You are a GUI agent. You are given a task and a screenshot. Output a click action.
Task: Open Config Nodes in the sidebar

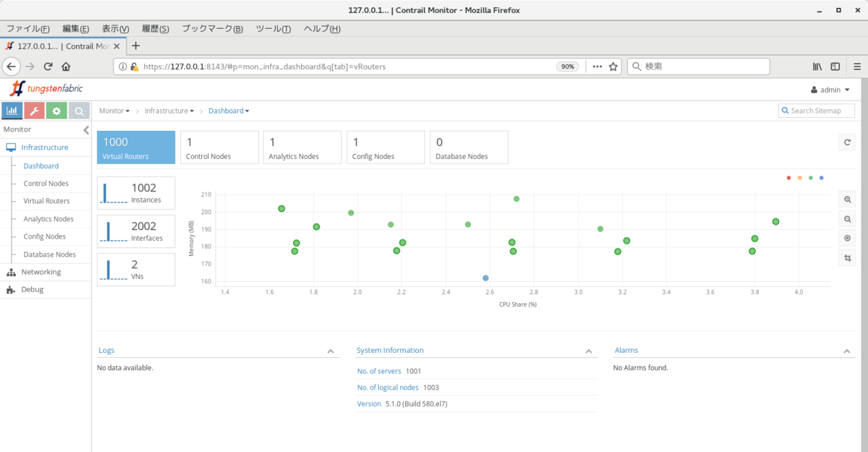pos(44,236)
